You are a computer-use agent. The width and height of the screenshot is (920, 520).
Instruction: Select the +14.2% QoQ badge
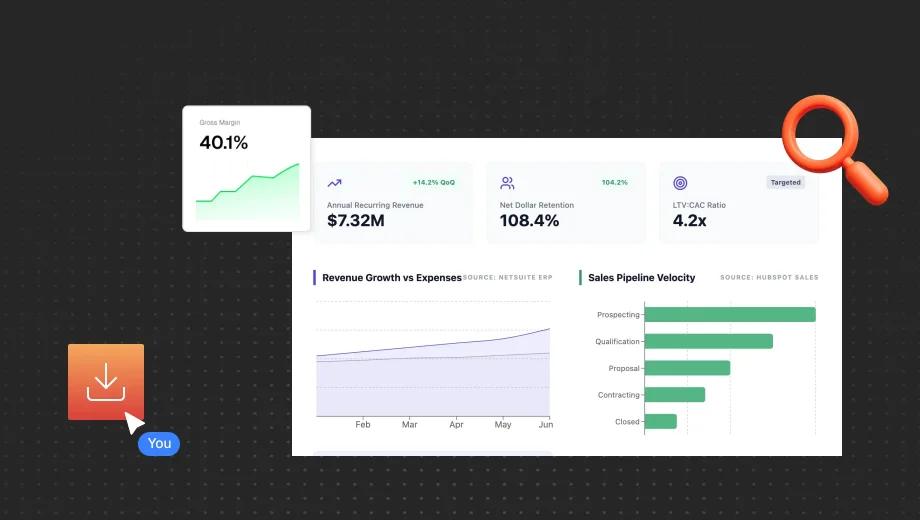pyautogui.click(x=433, y=183)
